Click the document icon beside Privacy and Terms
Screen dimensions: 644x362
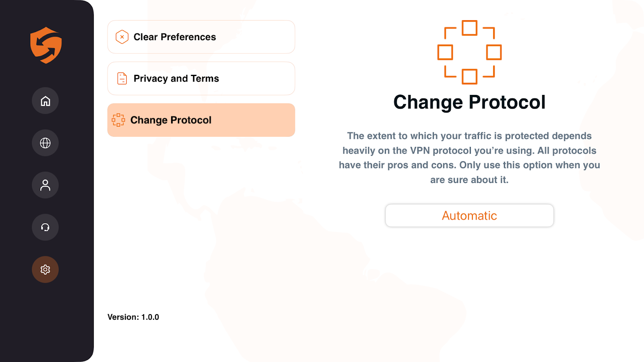click(122, 78)
